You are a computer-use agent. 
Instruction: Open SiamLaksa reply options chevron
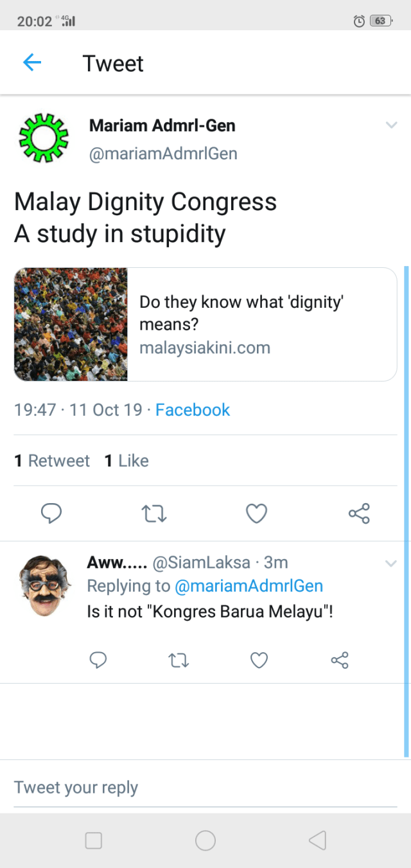point(391,563)
